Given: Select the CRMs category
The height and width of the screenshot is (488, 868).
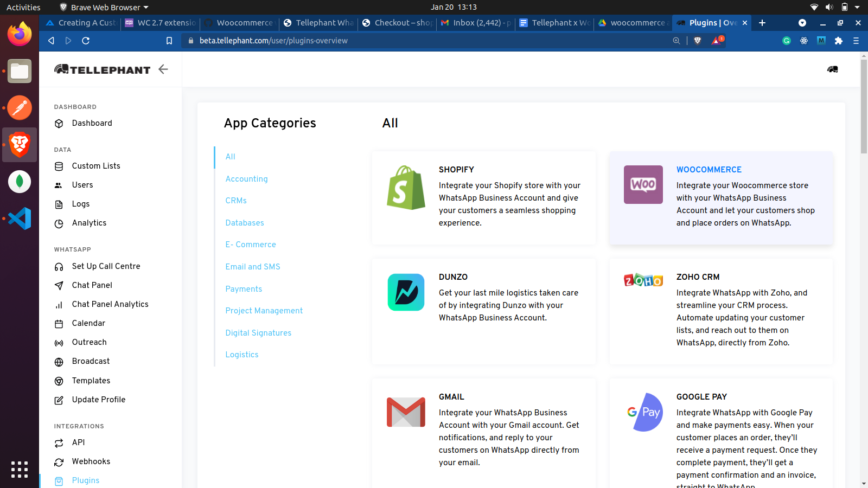Looking at the screenshot, I should click(236, 201).
